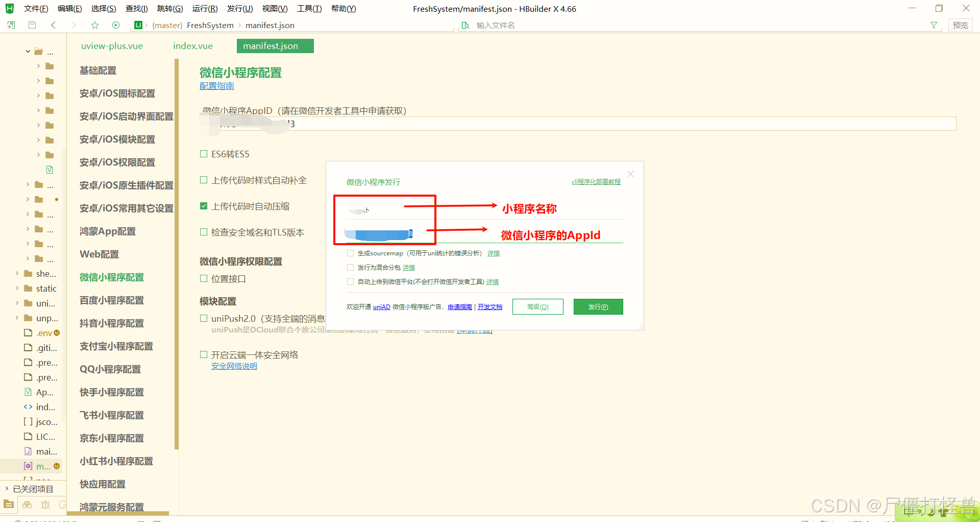Click the jsconfig bracket file icon
Screen dimensions: 980x522
pyautogui.click(x=28, y=422)
